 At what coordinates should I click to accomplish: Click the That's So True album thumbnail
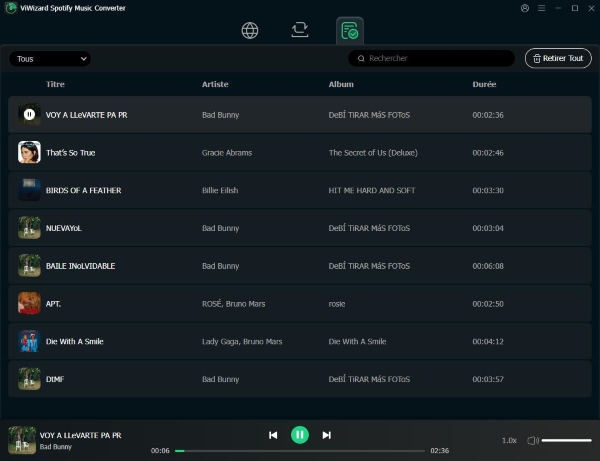coord(29,152)
